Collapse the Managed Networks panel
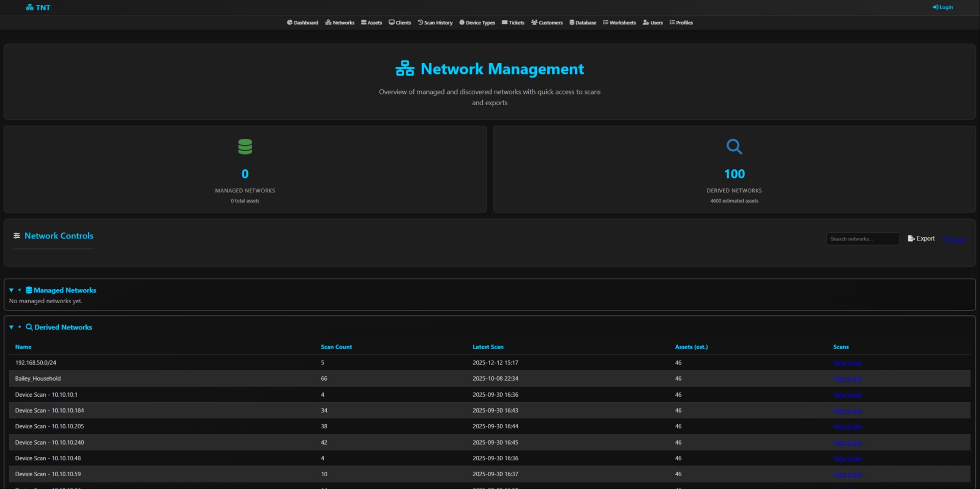Viewport: 980px width, 489px height. (x=11, y=290)
